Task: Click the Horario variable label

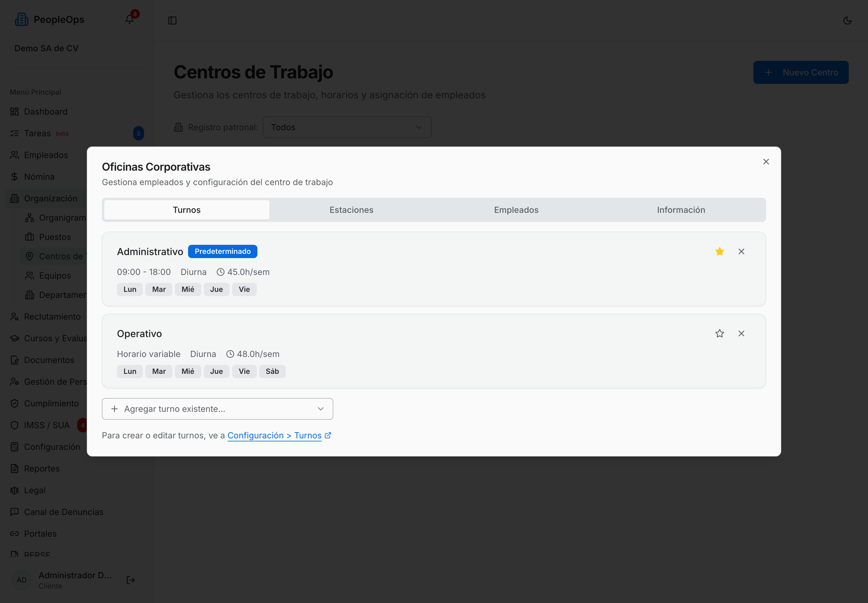Action: point(149,354)
